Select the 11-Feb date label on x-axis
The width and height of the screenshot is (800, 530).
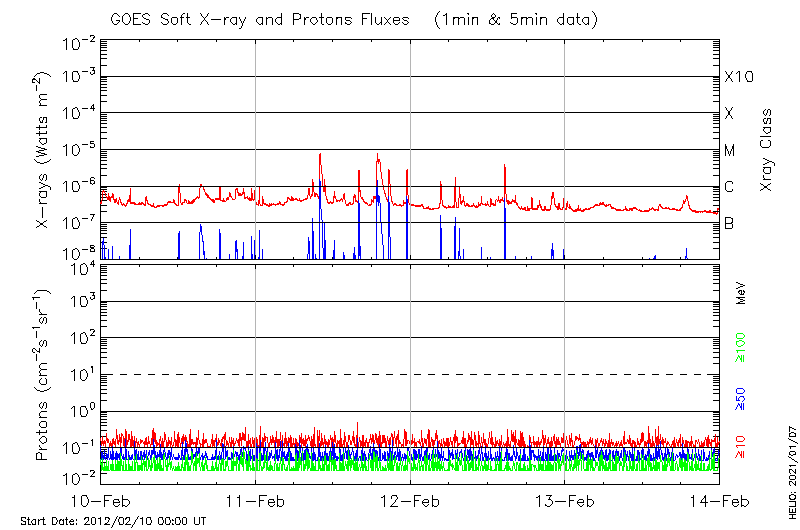click(255, 501)
